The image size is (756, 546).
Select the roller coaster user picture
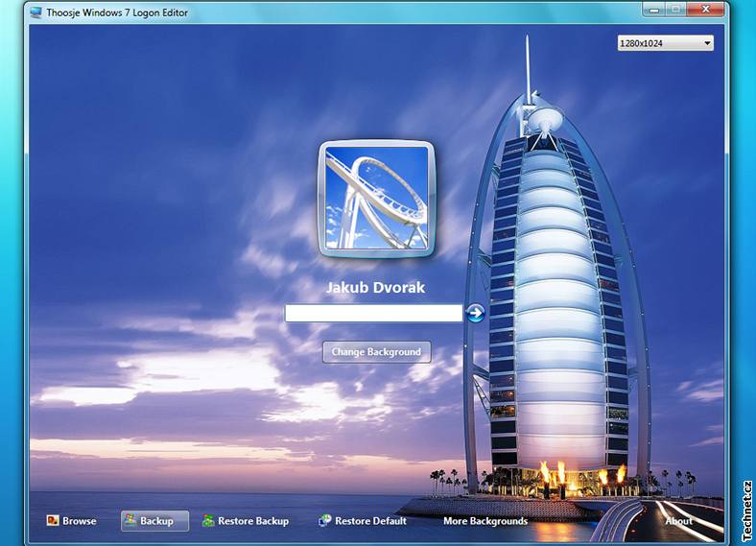376,199
